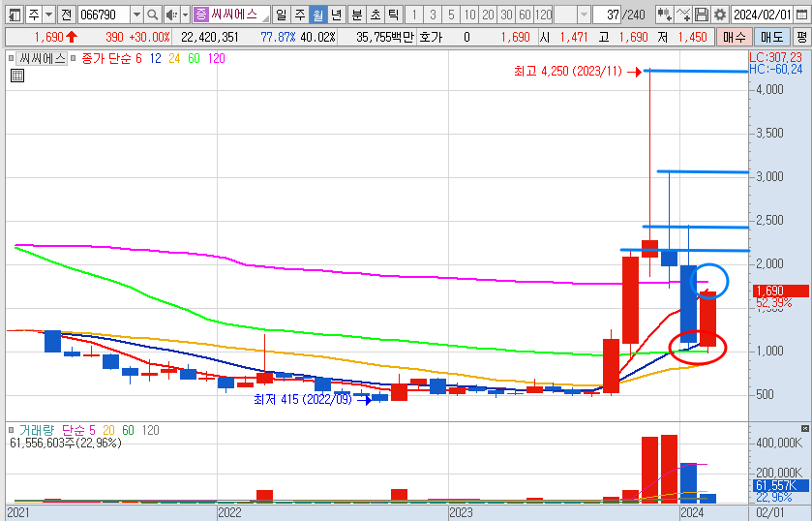Click the volume green 60 average legend

128,430
